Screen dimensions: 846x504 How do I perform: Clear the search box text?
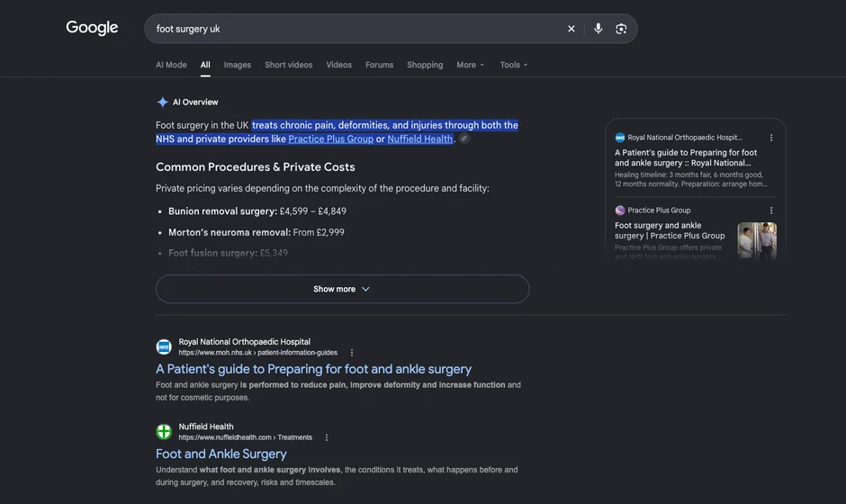point(571,29)
